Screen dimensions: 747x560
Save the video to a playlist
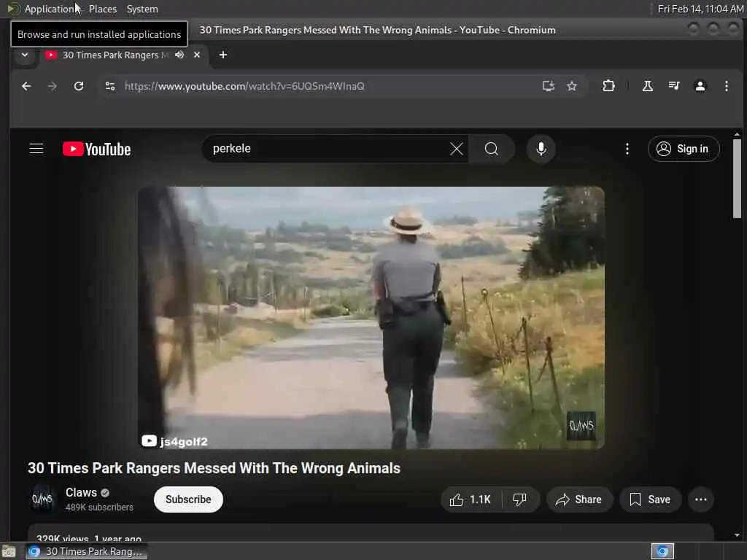pyautogui.click(x=650, y=499)
